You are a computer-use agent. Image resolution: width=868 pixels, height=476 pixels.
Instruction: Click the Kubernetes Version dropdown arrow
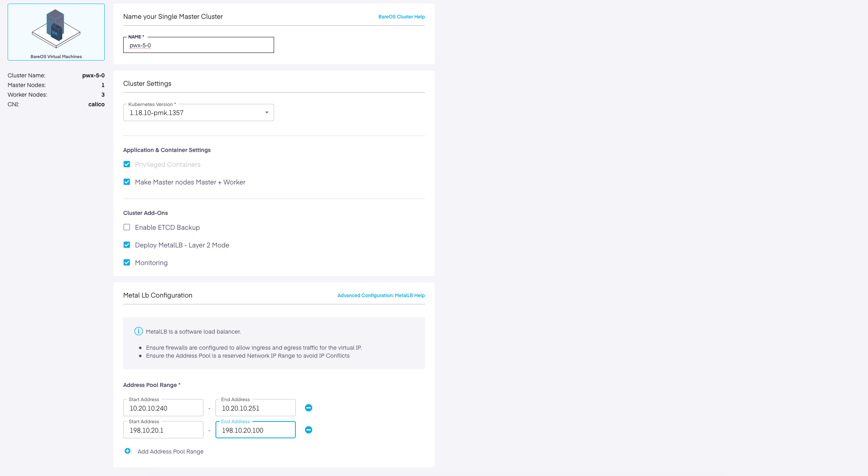(x=266, y=113)
